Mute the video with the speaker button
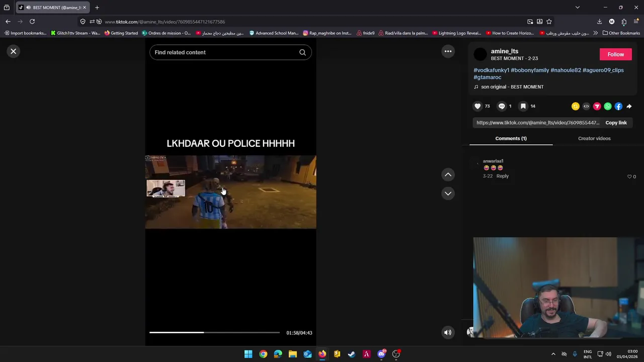 click(448, 332)
